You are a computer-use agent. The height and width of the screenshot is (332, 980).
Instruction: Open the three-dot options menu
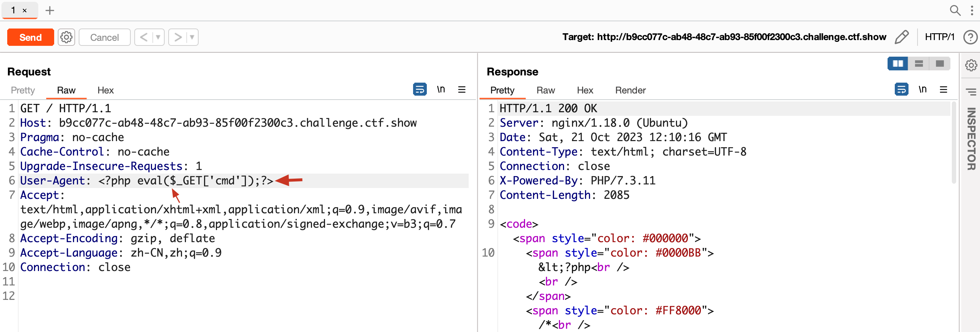pyautogui.click(x=972, y=10)
